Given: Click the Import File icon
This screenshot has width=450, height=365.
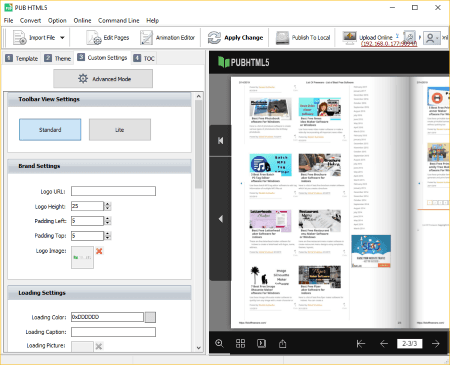Looking at the screenshot, I should 19,37.
